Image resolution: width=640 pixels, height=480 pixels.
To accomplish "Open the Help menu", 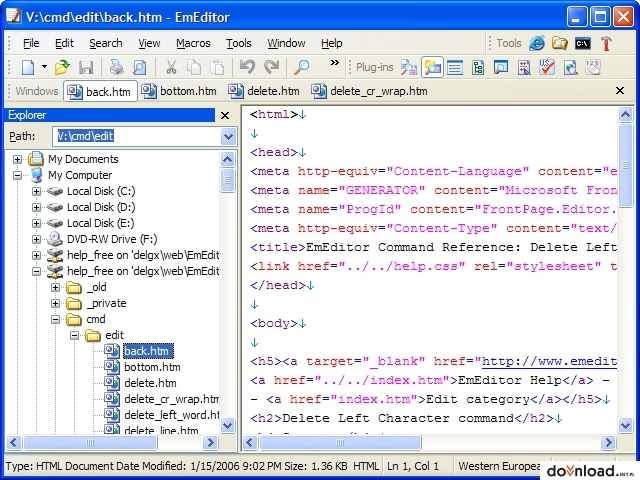I will pyautogui.click(x=331, y=43).
